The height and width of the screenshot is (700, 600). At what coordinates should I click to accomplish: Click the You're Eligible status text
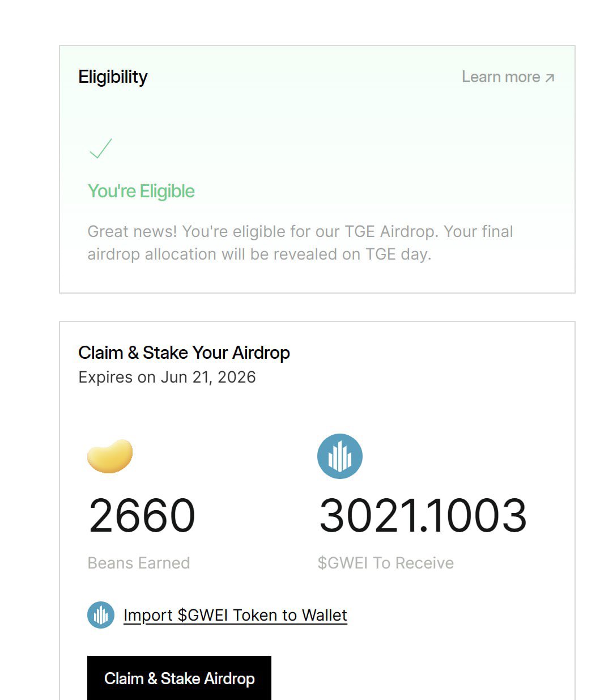point(141,192)
